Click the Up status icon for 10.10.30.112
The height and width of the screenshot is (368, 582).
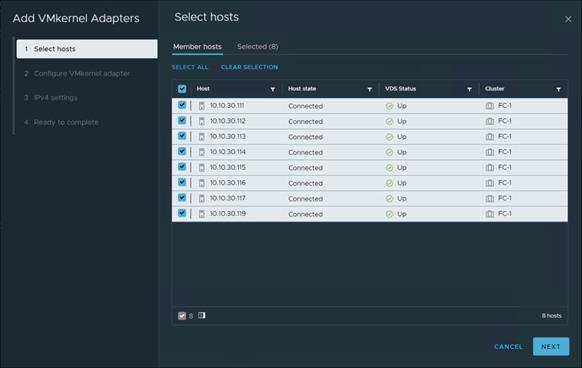tap(389, 121)
